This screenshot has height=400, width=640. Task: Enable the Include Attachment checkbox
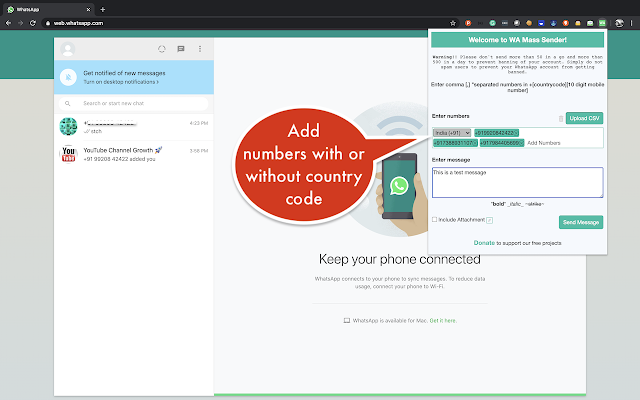(x=434, y=220)
